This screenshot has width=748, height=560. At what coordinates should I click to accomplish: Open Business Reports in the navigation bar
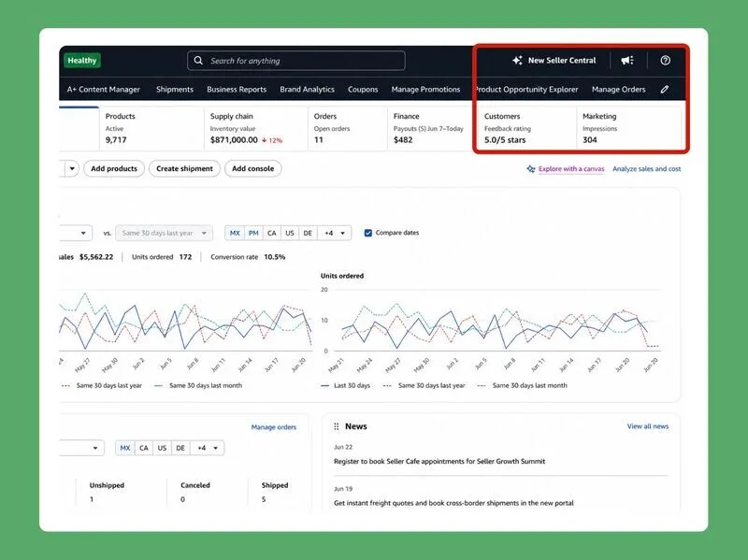point(237,89)
